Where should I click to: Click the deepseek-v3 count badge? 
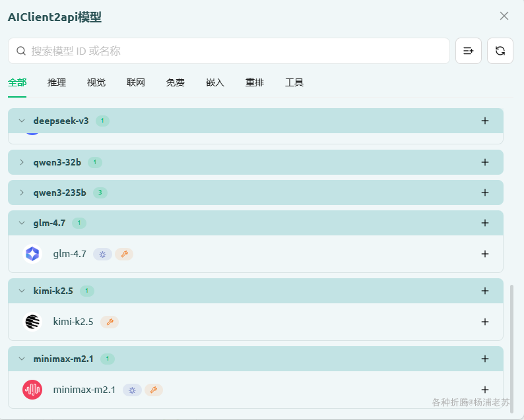pyautogui.click(x=102, y=121)
